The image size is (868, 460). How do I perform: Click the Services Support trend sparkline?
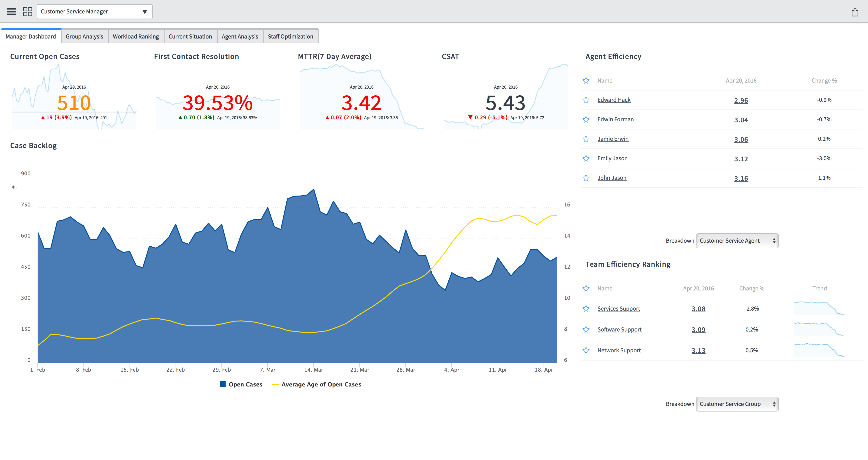[819, 309]
